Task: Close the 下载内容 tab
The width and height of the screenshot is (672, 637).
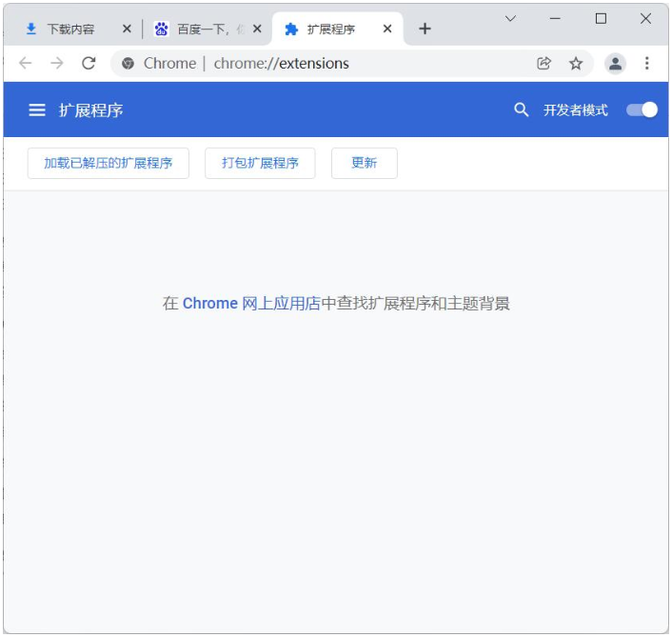Action: 127,30
